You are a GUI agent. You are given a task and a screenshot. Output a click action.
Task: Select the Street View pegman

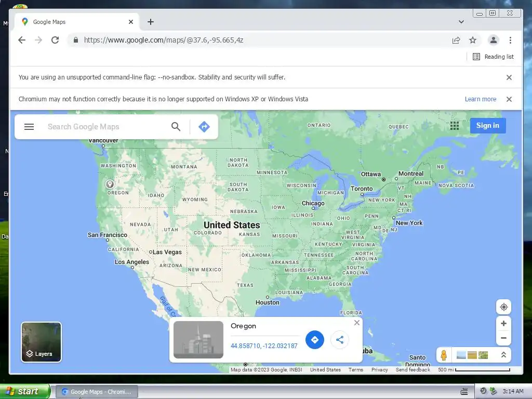[444, 355]
